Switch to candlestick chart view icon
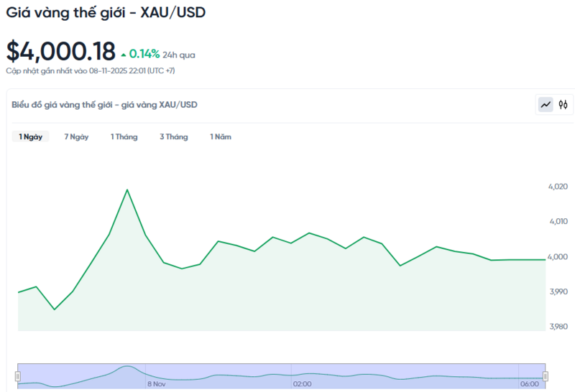 (563, 105)
